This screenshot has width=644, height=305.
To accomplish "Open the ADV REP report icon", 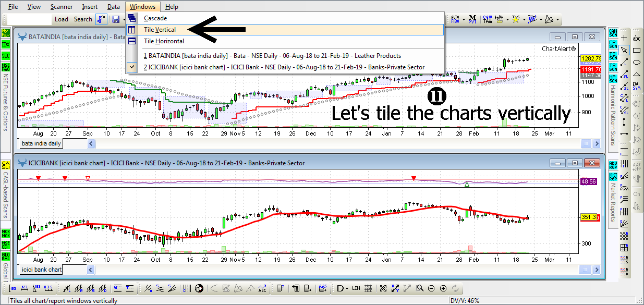I will [x=613, y=165].
